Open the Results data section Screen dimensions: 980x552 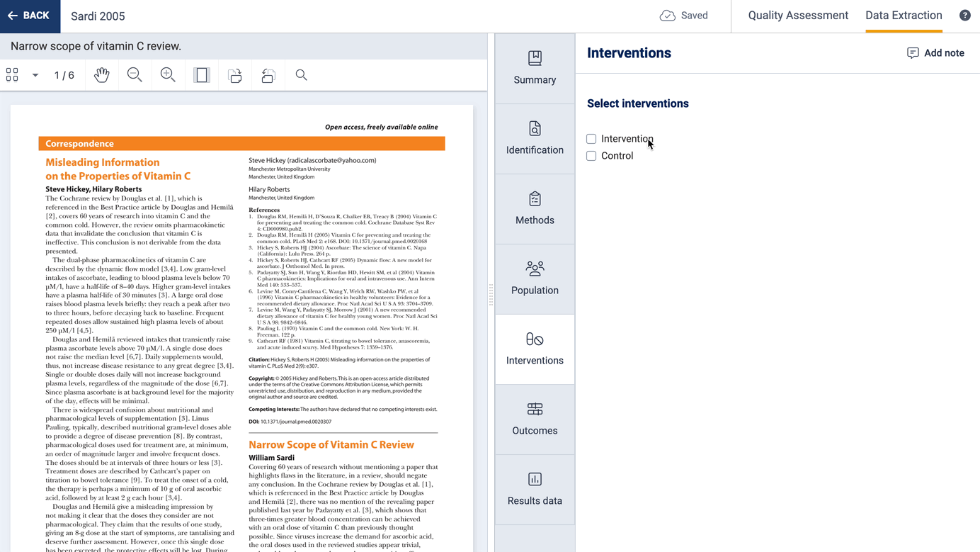pos(535,489)
